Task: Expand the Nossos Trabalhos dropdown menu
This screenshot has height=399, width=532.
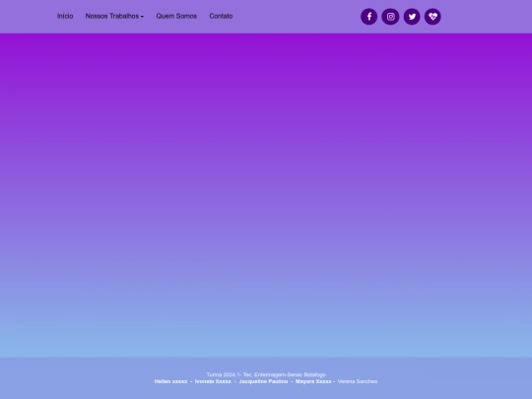Action: point(114,17)
